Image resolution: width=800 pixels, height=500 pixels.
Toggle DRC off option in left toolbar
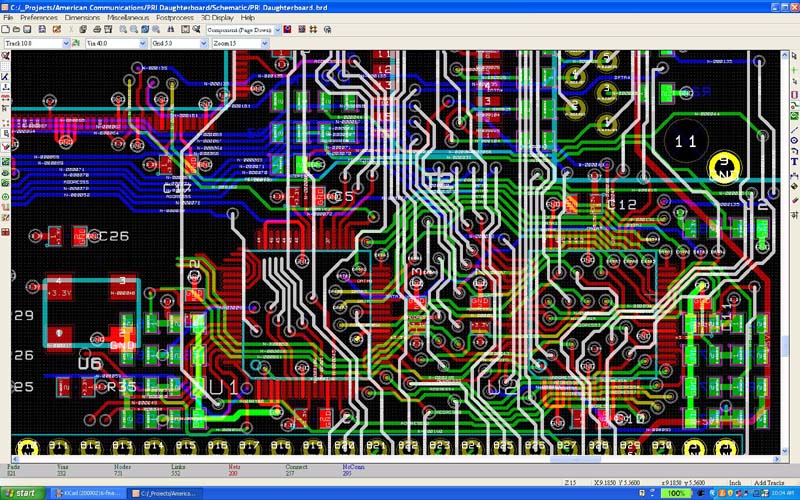point(5,56)
